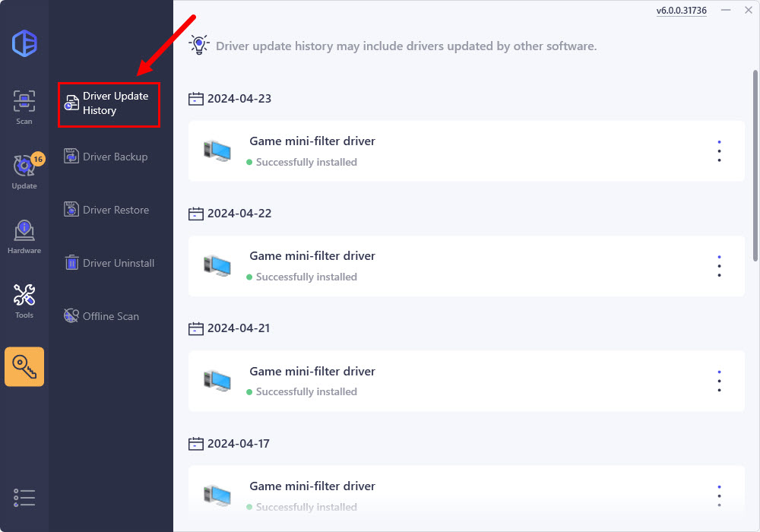This screenshot has width=760, height=532.
Task: Open the Update section with 16 badge
Action: 24,169
